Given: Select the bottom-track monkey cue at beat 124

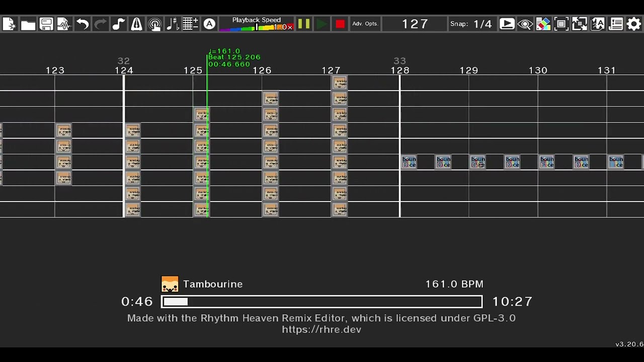Looking at the screenshot, I should tap(133, 210).
